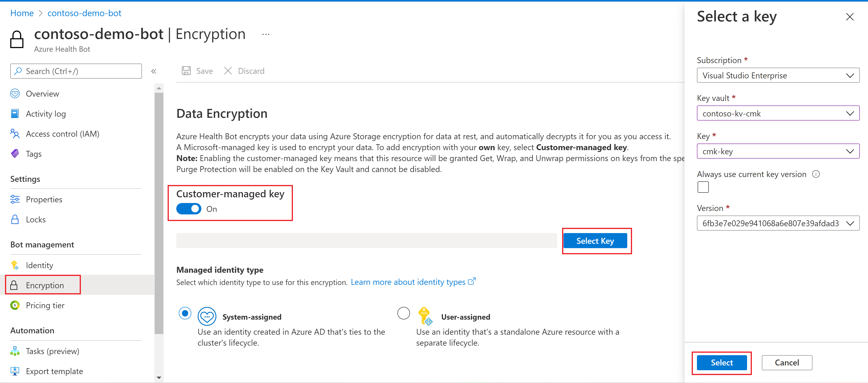Click the Identity key icon in sidebar
The image size is (868, 383).
[15, 265]
